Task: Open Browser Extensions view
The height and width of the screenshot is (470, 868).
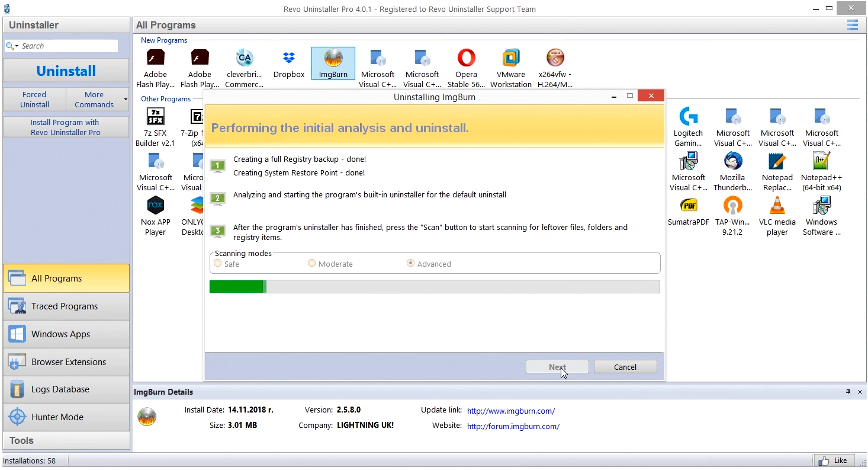Action: pos(66,362)
